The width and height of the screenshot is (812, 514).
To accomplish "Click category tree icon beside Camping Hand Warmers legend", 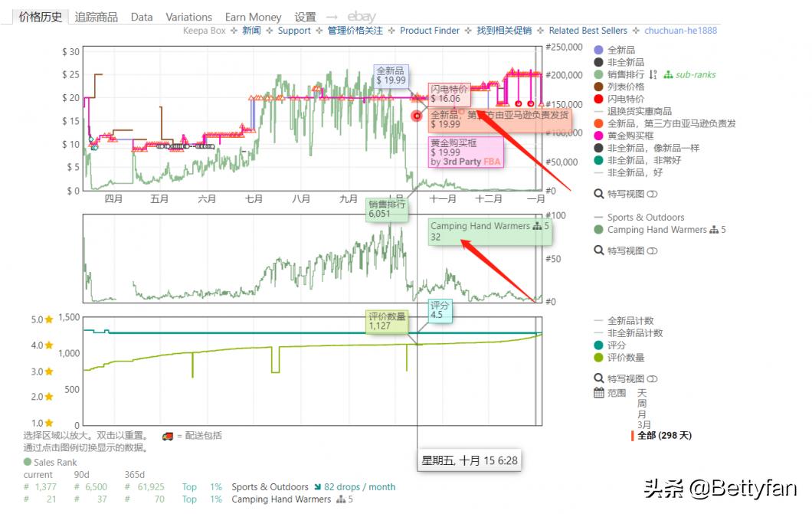I will point(714,230).
